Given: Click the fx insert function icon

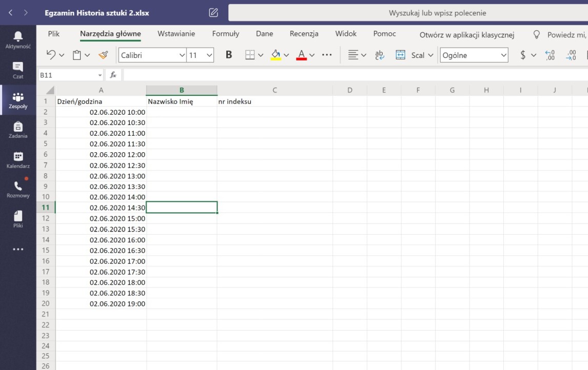Looking at the screenshot, I should click(113, 75).
